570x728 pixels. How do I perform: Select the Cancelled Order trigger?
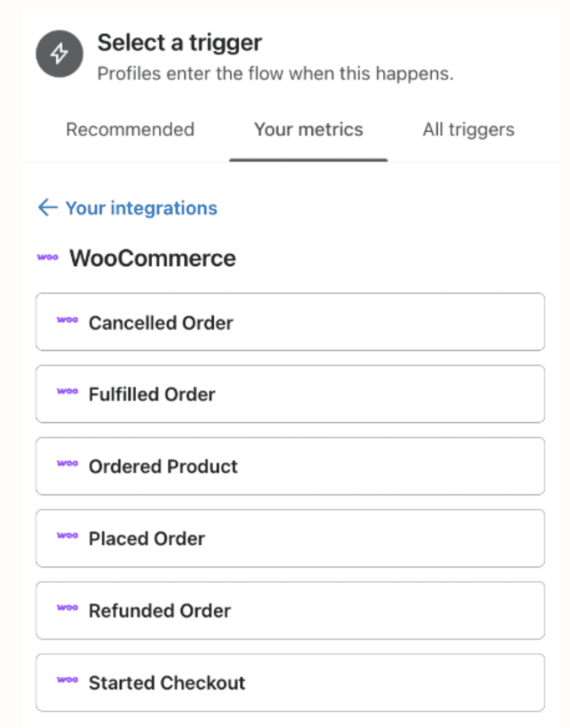[x=290, y=322]
